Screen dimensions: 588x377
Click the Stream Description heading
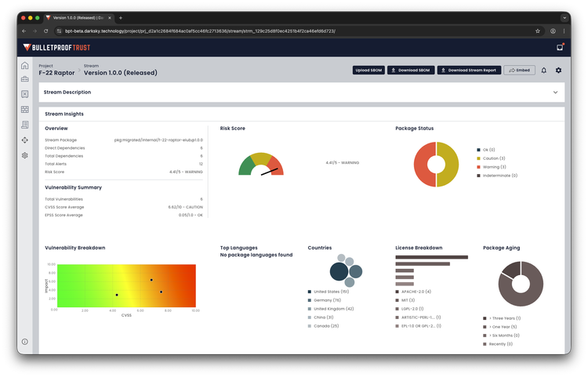click(67, 92)
